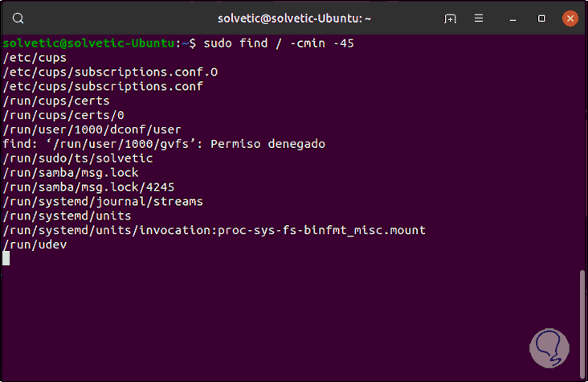The height and width of the screenshot is (382, 588).
Task: Click the sudo find command text
Action: point(279,43)
